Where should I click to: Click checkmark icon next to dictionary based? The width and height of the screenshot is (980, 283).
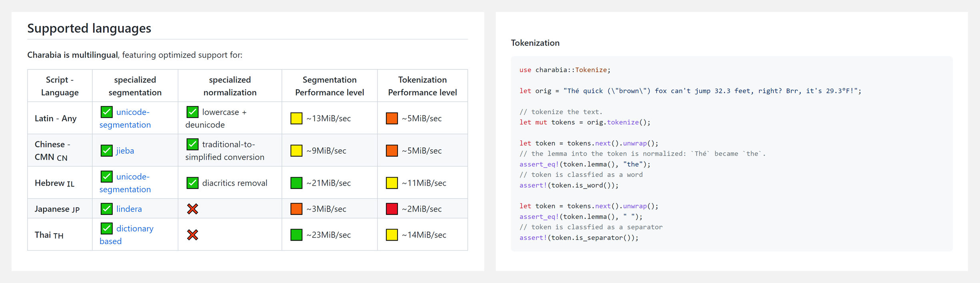[x=106, y=228]
